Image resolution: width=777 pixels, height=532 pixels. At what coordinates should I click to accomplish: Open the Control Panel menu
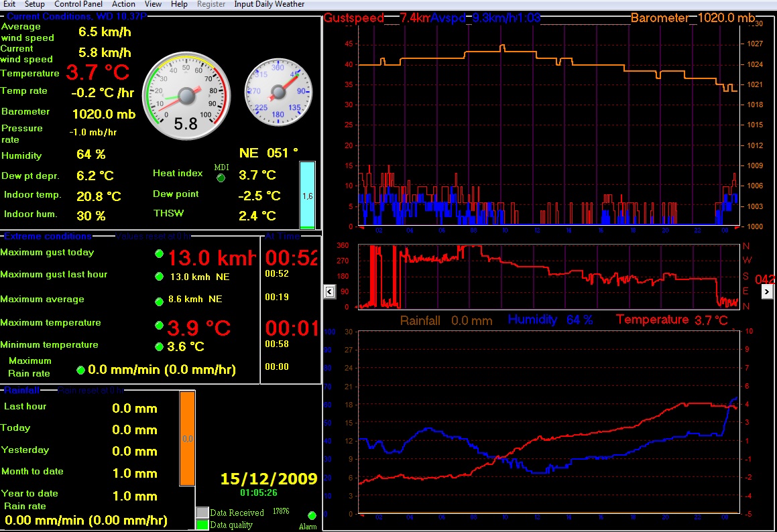click(78, 4)
